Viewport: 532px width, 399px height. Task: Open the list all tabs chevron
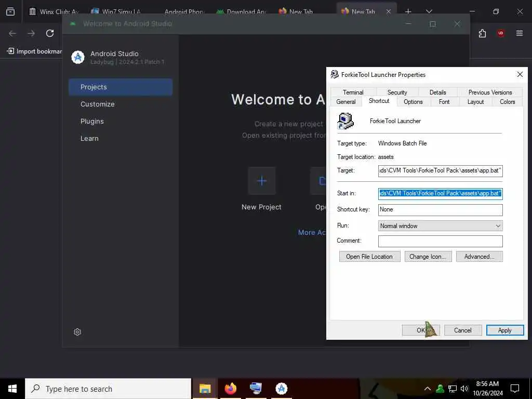[x=429, y=11]
